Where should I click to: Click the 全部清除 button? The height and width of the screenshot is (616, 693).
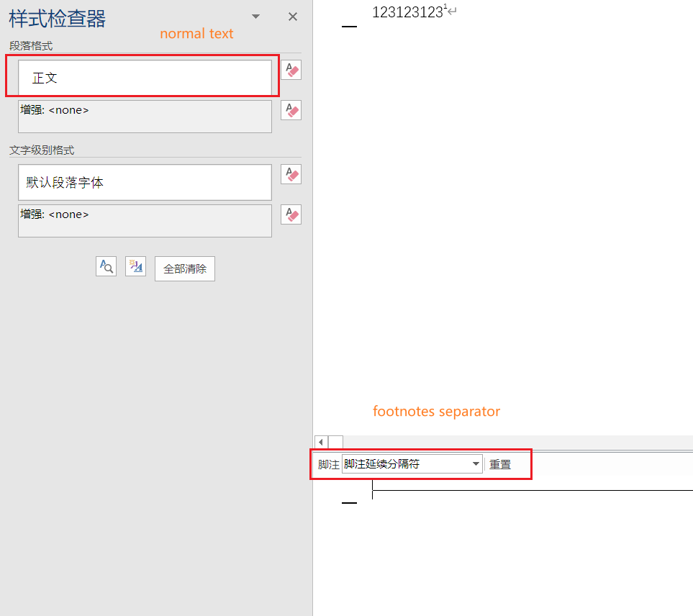pyautogui.click(x=185, y=268)
